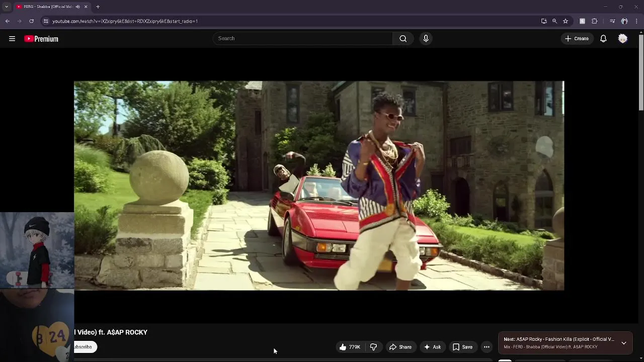Image resolution: width=644 pixels, height=362 pixels.
Task: Open the media controls toolbar icon
Action: pyautogui.click(x=612, y=21)
